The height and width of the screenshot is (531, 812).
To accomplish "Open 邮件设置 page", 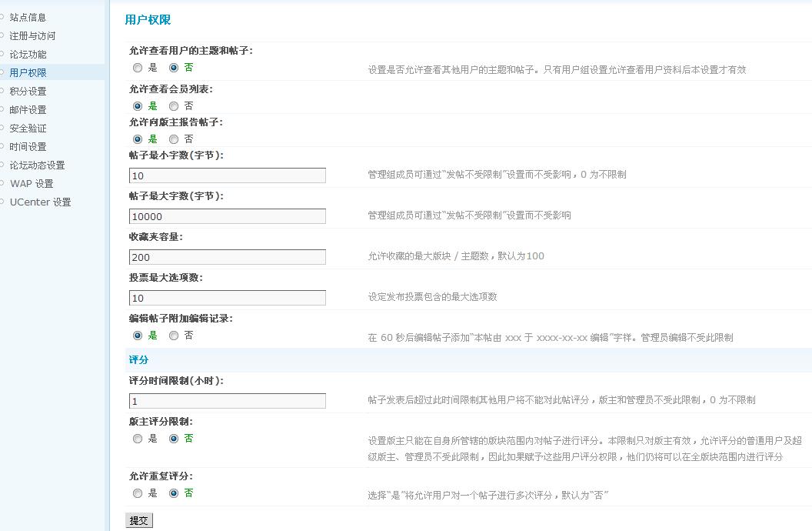I will (x=28, y=109).
